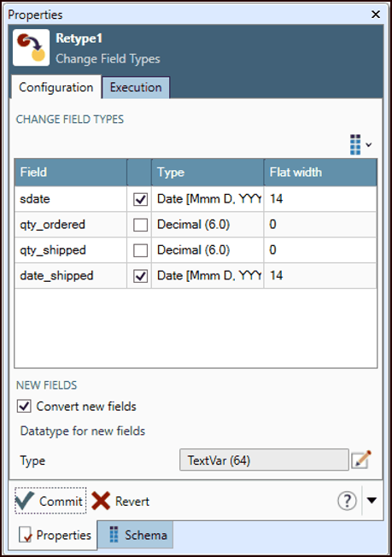Check the qty_shipped field checkbox

click(x=140, y=250)
